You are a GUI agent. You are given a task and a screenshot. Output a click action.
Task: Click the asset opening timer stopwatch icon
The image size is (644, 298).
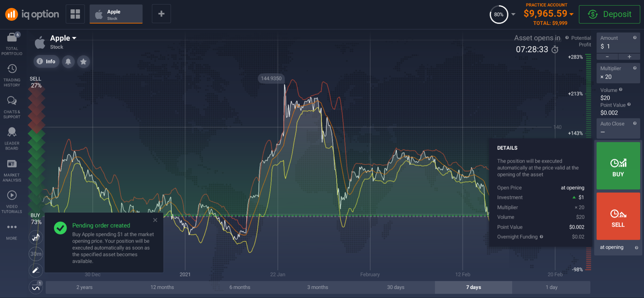[555, 50]
